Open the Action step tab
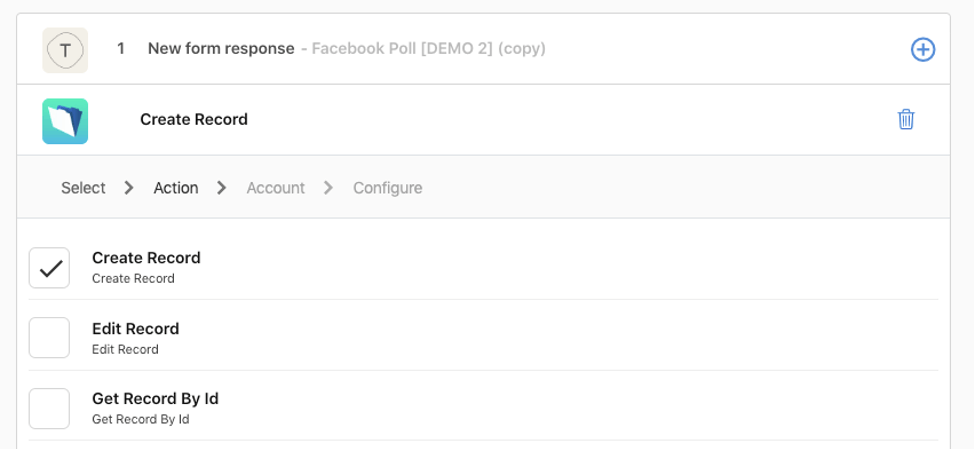The image size is (974, 449). tap(176, 188)
